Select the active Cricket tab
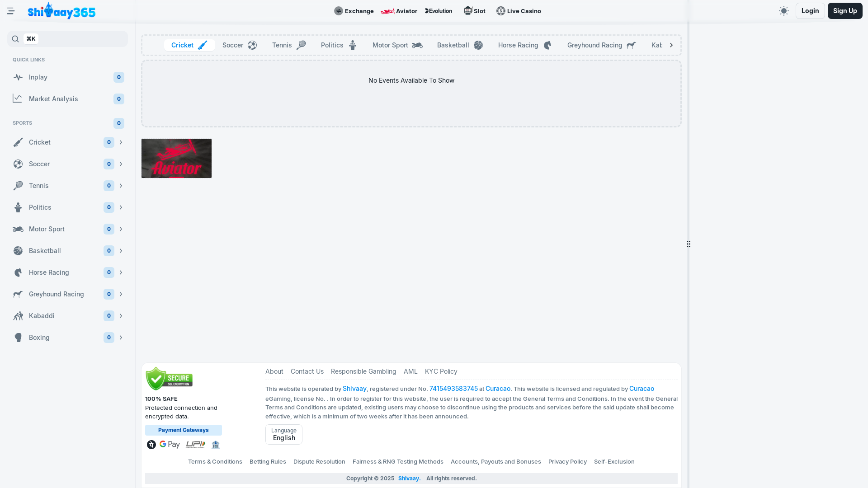Viewport: 868px width, 488px height. (x=189, y=45)
